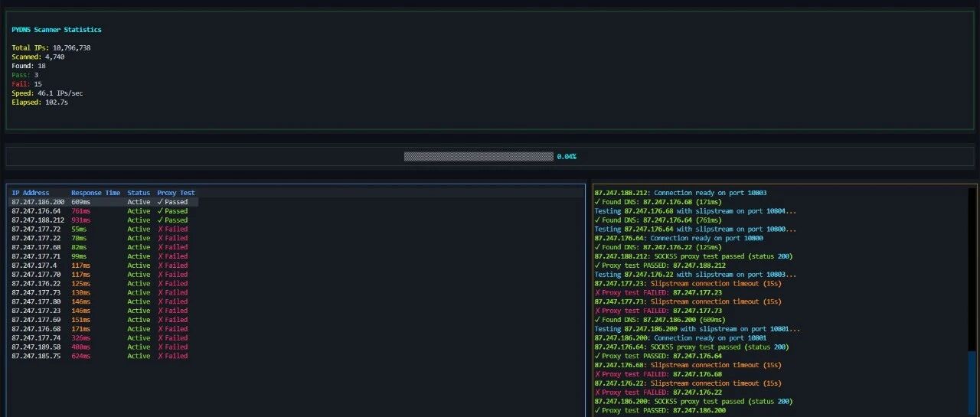This screenshot has height=417, width=980.
Task: Click the 0.04% progress percentage label
Action: 567,156
